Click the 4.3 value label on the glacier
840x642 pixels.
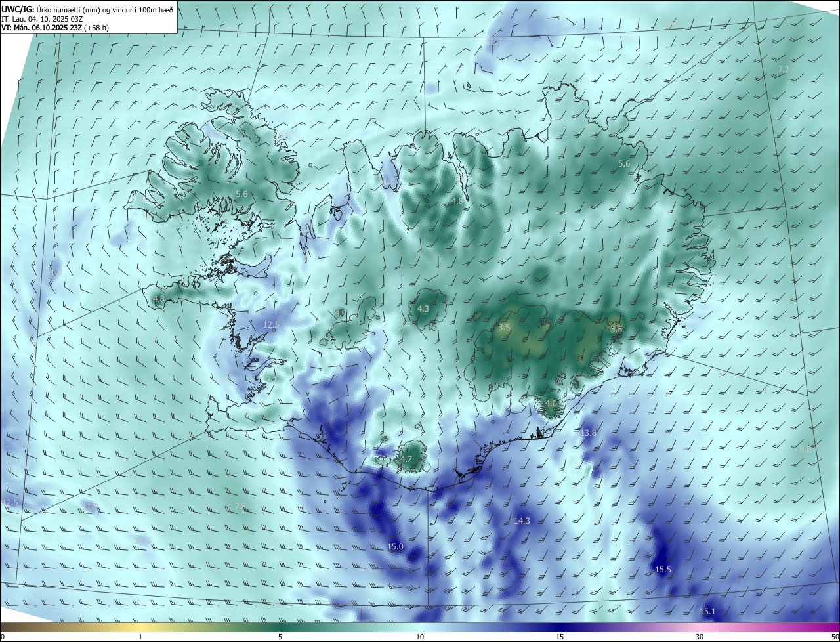click(423, 309)
